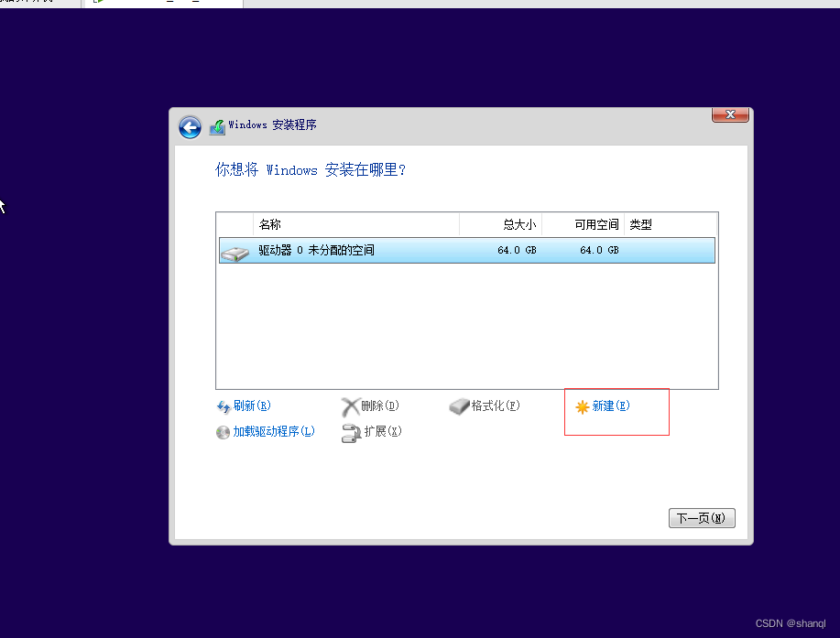Click the refresh drives icon
Screen dimensions: 840x638
point(224,406)
